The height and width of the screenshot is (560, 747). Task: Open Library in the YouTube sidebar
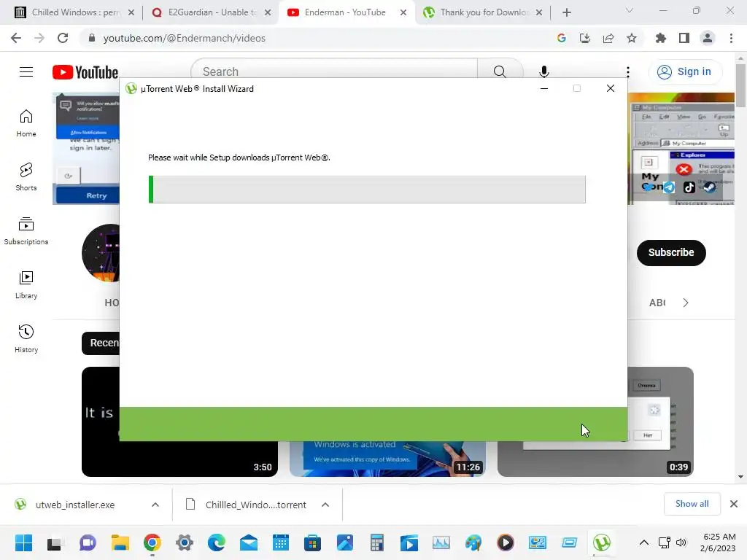pyautogui.click(x=26, y=285)
